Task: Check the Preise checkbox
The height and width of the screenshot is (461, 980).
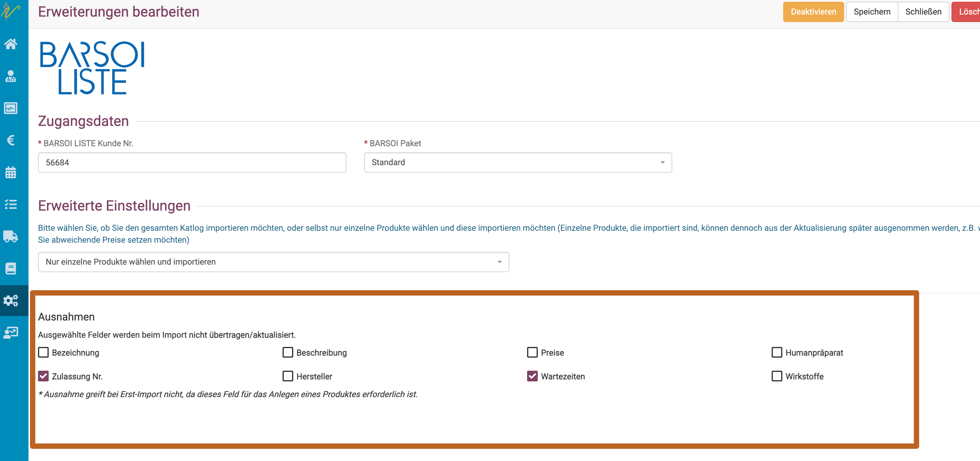Action: pyautogui.click(x=532, y=352)
